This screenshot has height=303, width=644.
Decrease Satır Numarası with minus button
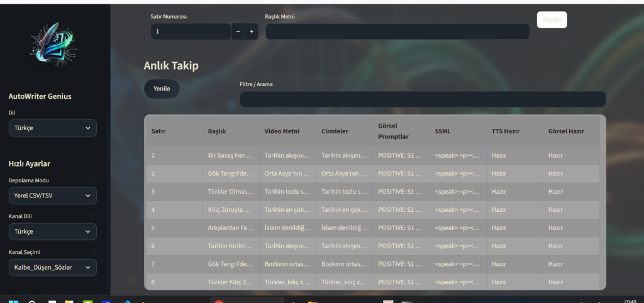pyautogui.click(x=238, y=31)
